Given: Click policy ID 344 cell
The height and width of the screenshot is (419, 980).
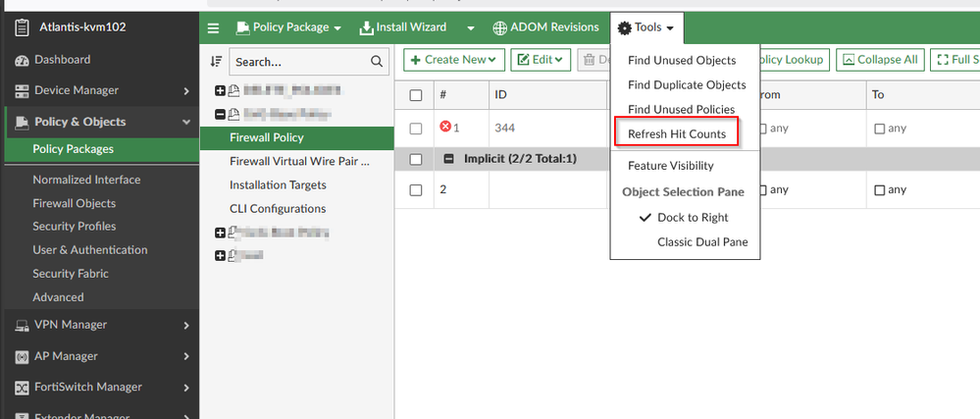Looking at the screenshot, I should tap(505, 129).
